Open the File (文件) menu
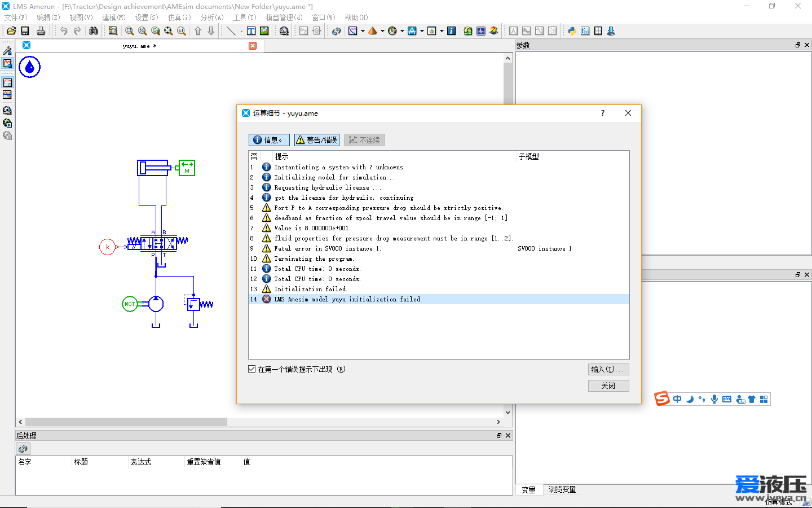 coord(16,17)
